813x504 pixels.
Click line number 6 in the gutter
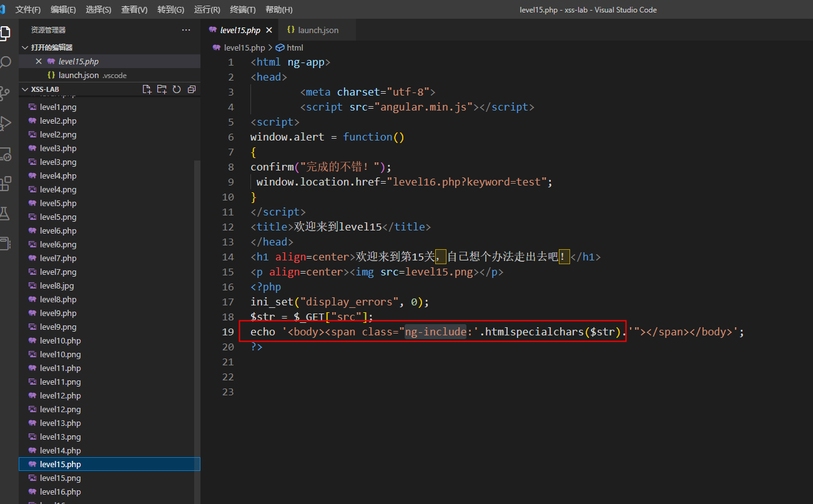[231, 137]
